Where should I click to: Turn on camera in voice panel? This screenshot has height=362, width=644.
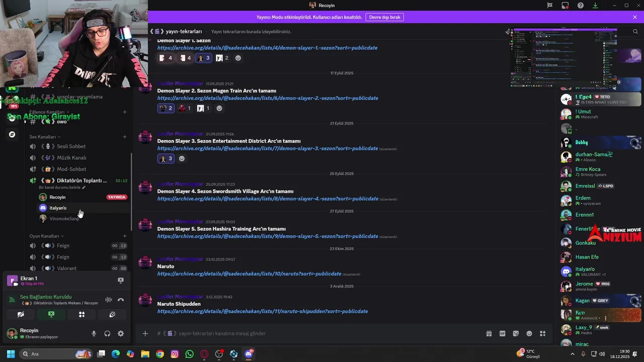(x=21, y=314)
